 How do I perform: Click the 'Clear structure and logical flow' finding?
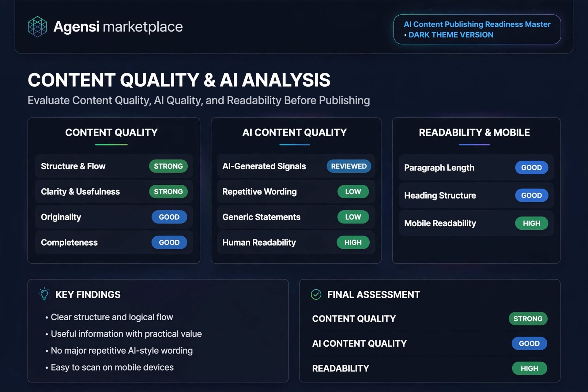[112, 317]
